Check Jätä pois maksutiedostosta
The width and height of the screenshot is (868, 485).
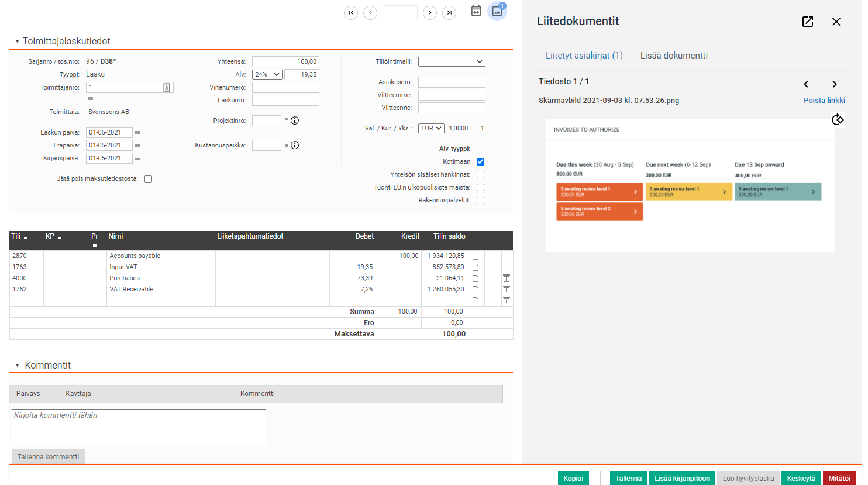tap(149, 179)
